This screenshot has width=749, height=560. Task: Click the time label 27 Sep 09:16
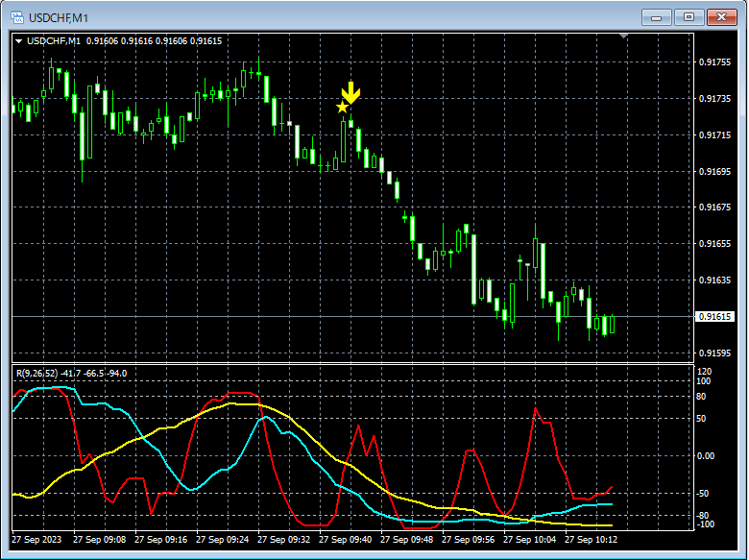161,540
